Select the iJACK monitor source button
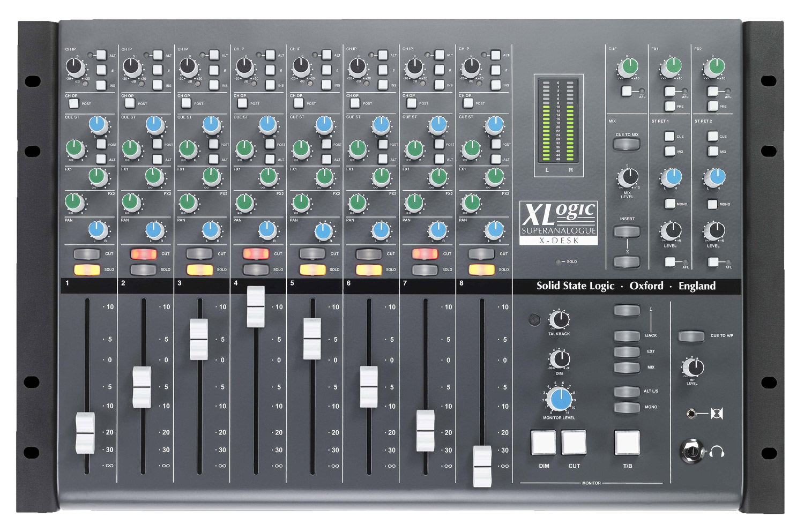Image resolution: width=804 pixels, height=532 pixels. (627, 336)
